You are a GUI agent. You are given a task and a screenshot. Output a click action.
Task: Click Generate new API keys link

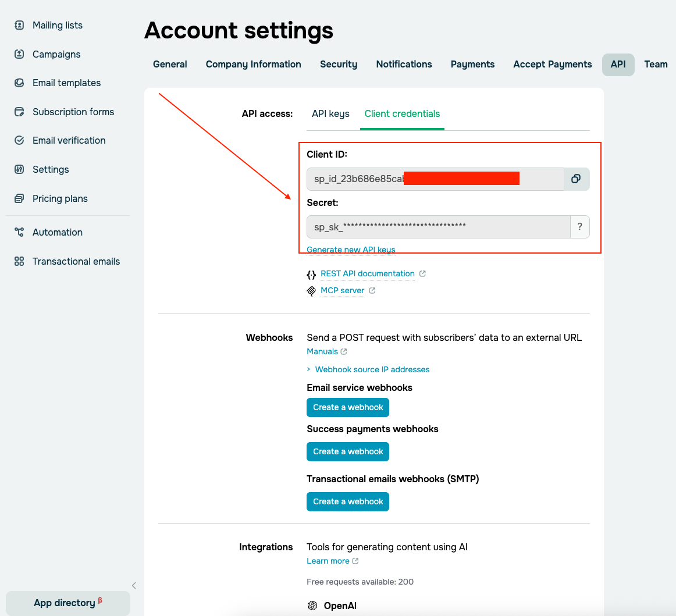(351, 250)
